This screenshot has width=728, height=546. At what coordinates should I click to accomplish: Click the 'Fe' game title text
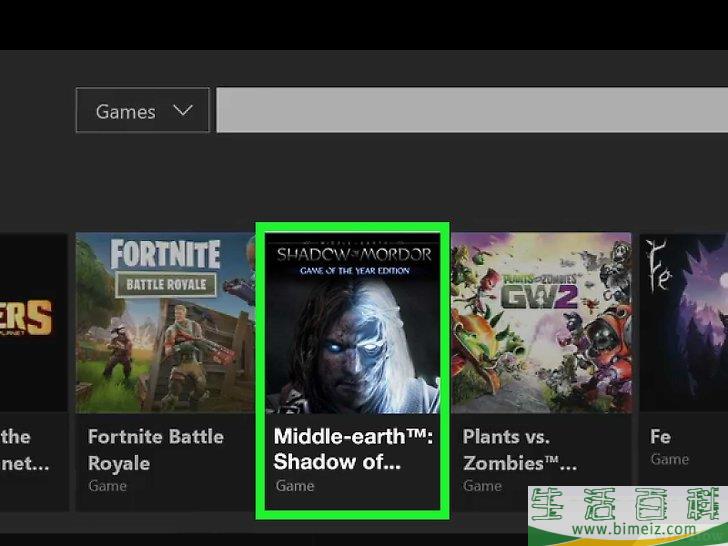point(660,436)
